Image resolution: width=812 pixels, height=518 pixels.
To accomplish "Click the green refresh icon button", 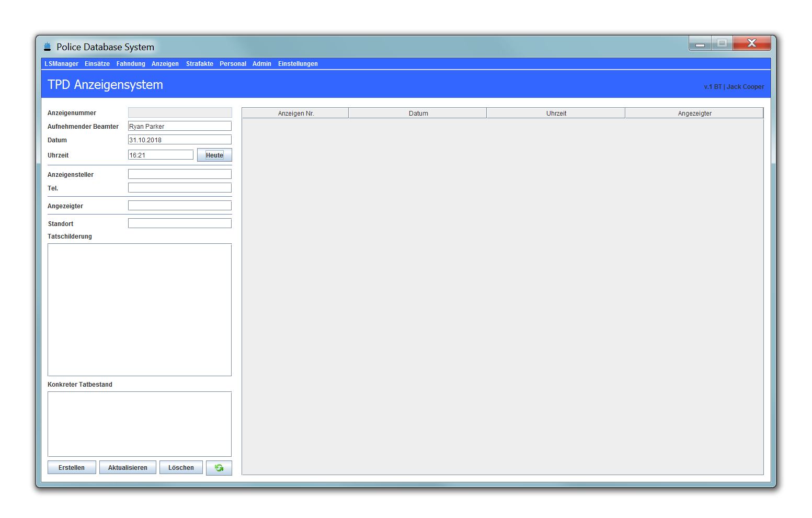I will (219, 468).
